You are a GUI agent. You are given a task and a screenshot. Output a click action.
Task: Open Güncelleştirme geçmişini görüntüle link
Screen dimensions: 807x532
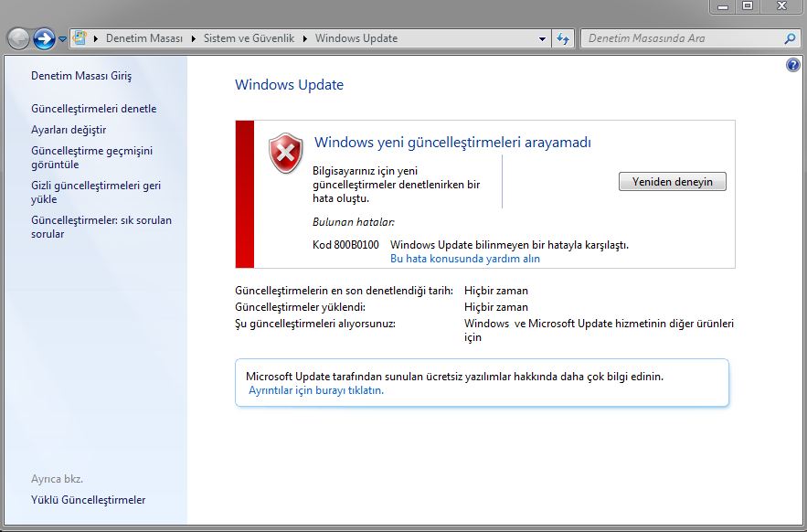pos(91,157)
